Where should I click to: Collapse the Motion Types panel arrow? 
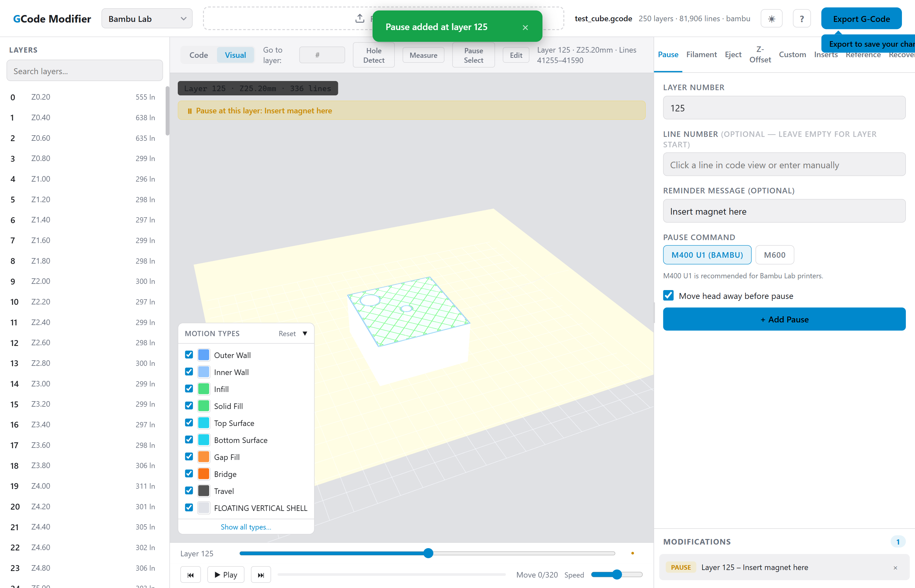pyautogui.click(x=305, y=333)
